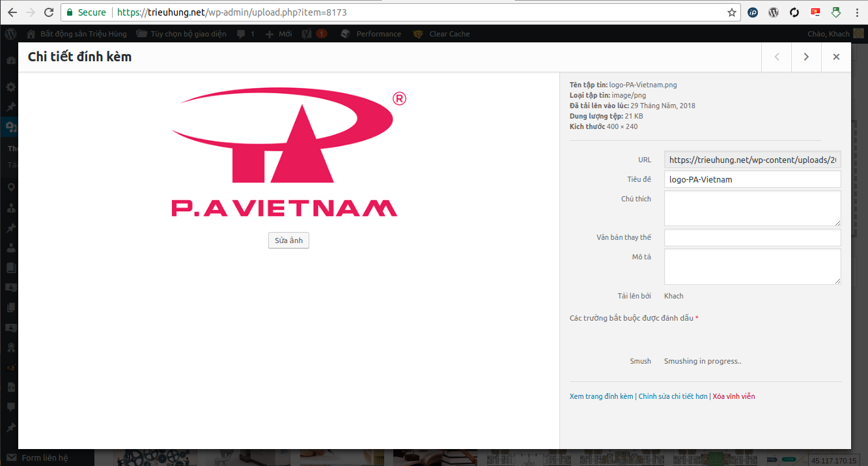Go to the previous attachment arrow

776,57
